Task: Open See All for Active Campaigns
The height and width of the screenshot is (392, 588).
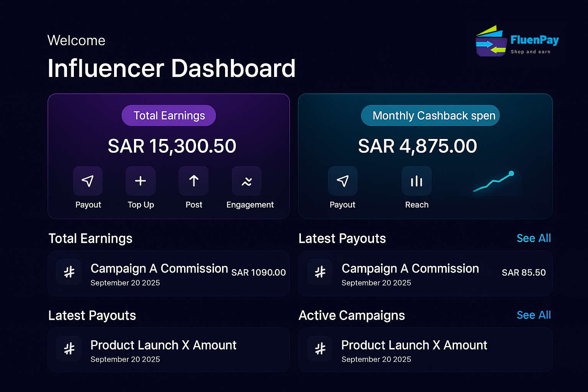Action: (x=534, y=315)
